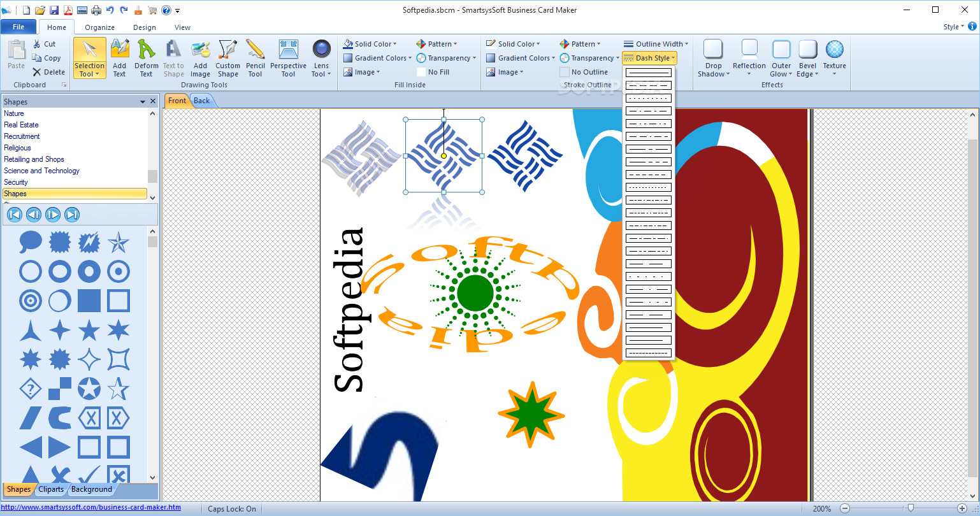Go to first shapes page
Screen dimensions: 980x516
15,215
